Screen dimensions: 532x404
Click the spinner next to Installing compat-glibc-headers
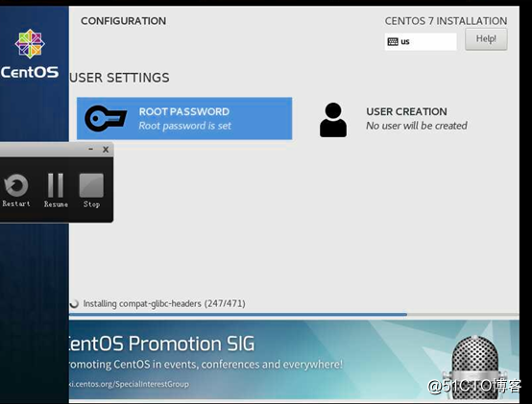coord(74,303)
